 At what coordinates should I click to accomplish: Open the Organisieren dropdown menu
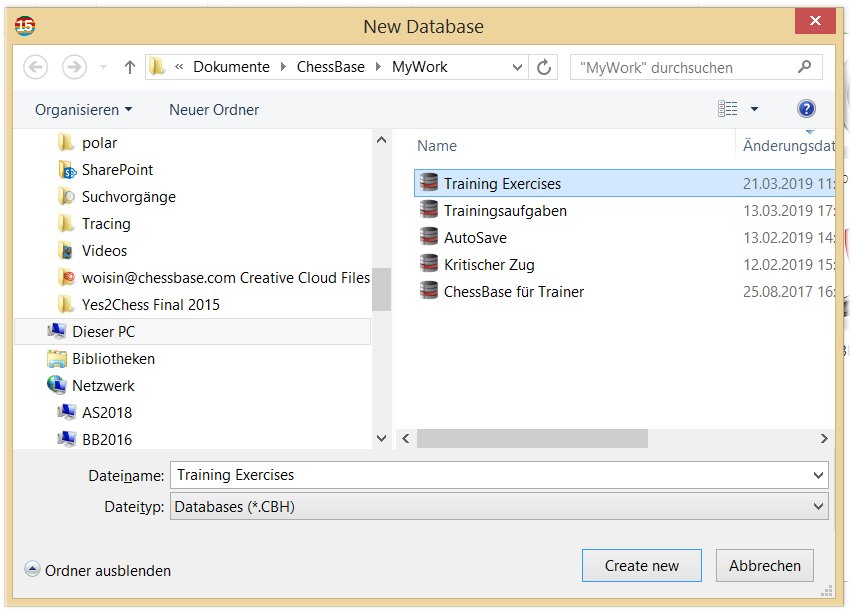(x=83, y=110)
